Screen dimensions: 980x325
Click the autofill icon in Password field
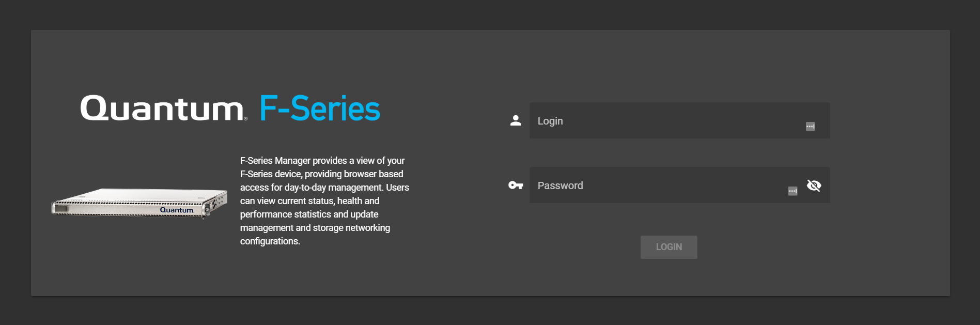coord(792,191)
